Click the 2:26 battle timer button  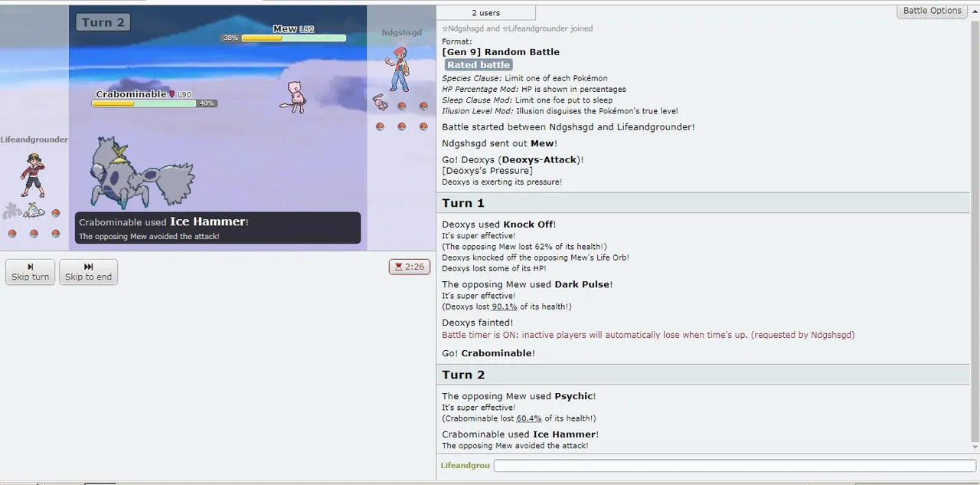[409, 267]
